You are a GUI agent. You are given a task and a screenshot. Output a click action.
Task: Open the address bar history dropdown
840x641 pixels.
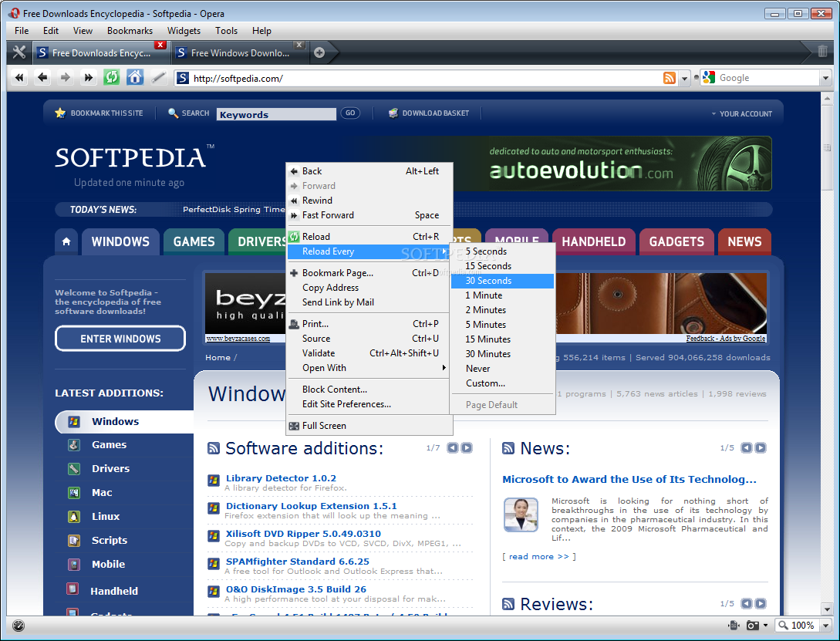coord(684,79)
